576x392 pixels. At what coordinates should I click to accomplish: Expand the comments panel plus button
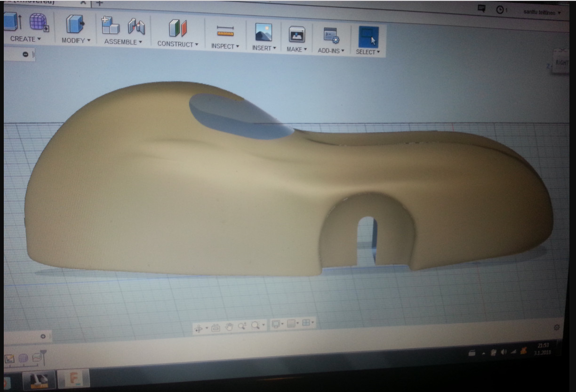(x=43, y=336)
